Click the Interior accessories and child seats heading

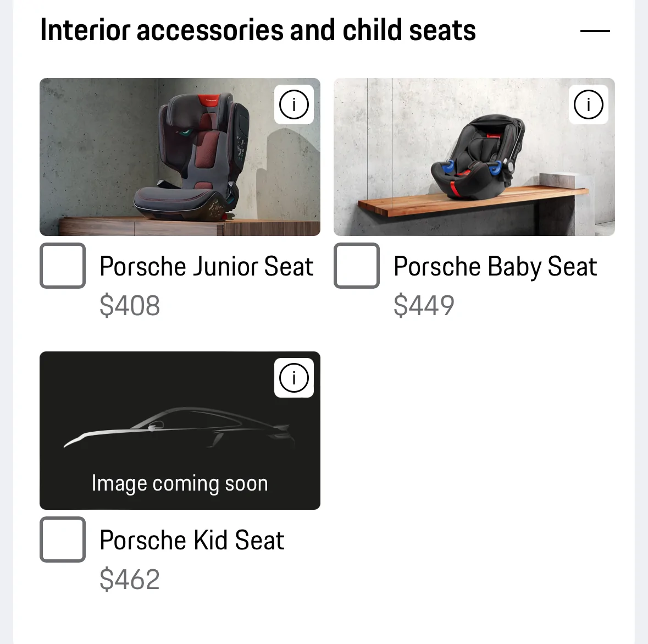point(258,30)
